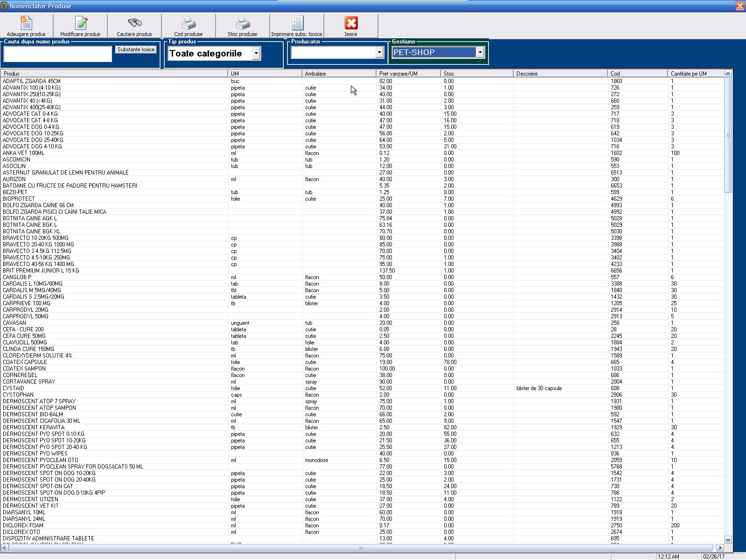Sort by the Stoc column header
This screenshot has width=746, height=560.
[x=477, y=73]
